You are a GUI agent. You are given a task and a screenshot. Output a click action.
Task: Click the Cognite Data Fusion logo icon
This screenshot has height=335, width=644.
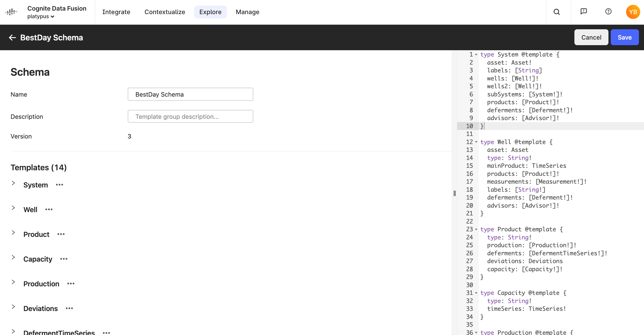tap(11, 12)
